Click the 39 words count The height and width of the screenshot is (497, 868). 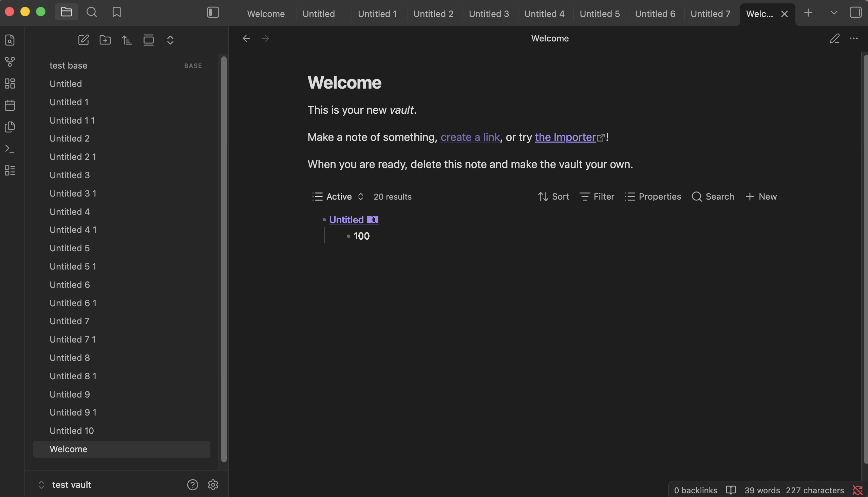(x=762, y=490)
